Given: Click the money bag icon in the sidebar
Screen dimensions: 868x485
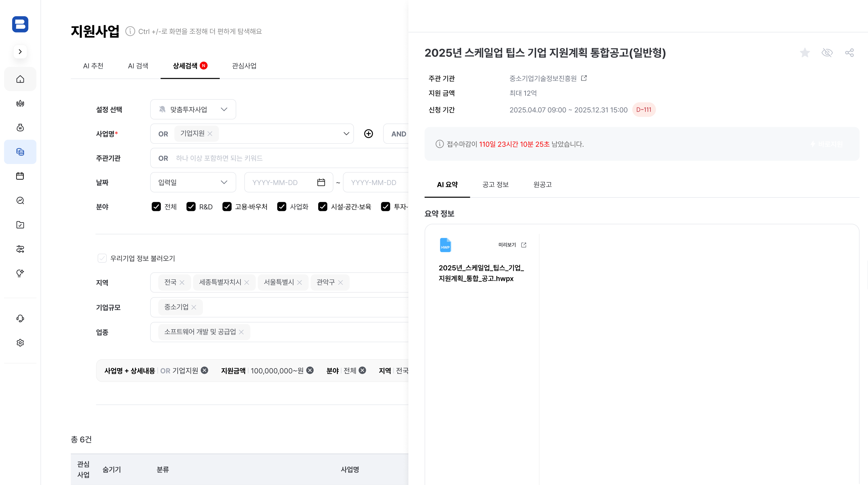Looking at the screenshot, I should tap(20, 127).
